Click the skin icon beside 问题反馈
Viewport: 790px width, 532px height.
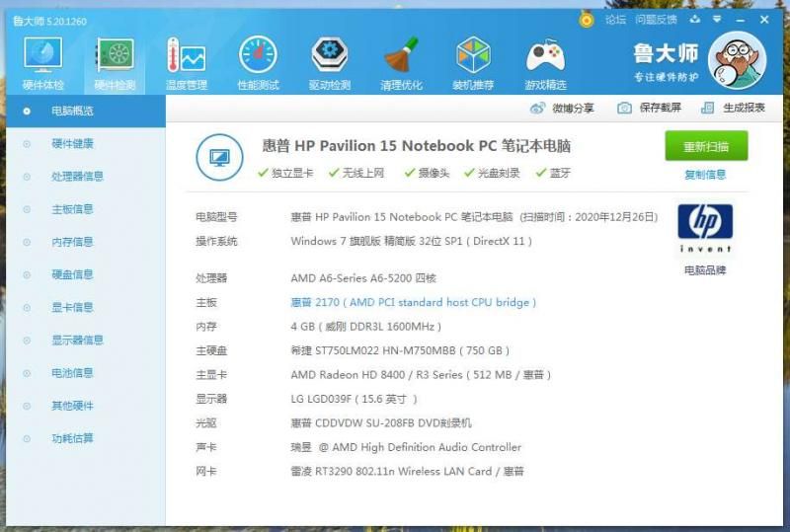point(695,19)
